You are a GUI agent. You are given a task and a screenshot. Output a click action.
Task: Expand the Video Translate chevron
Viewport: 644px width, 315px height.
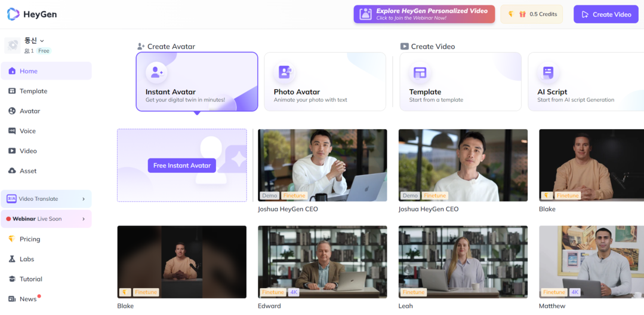pos(84,198)
